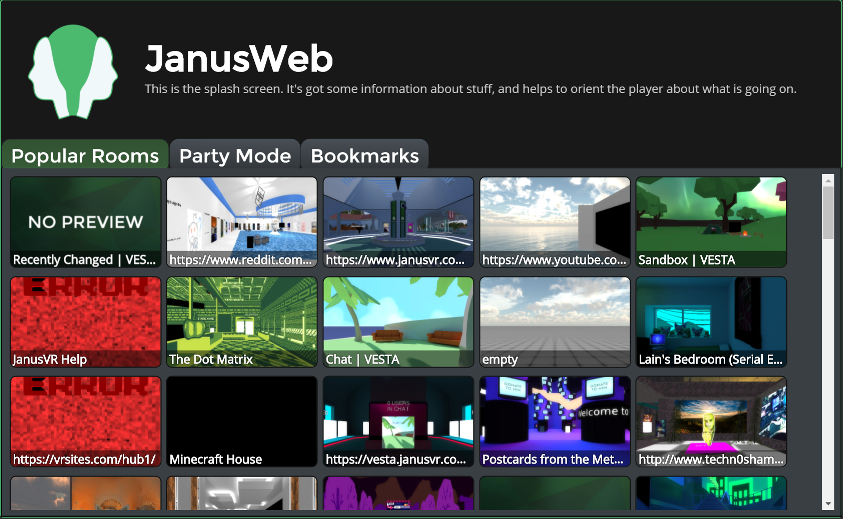
Task: Click the JanusWeb title heading
Action: click(x=239, y=58)
